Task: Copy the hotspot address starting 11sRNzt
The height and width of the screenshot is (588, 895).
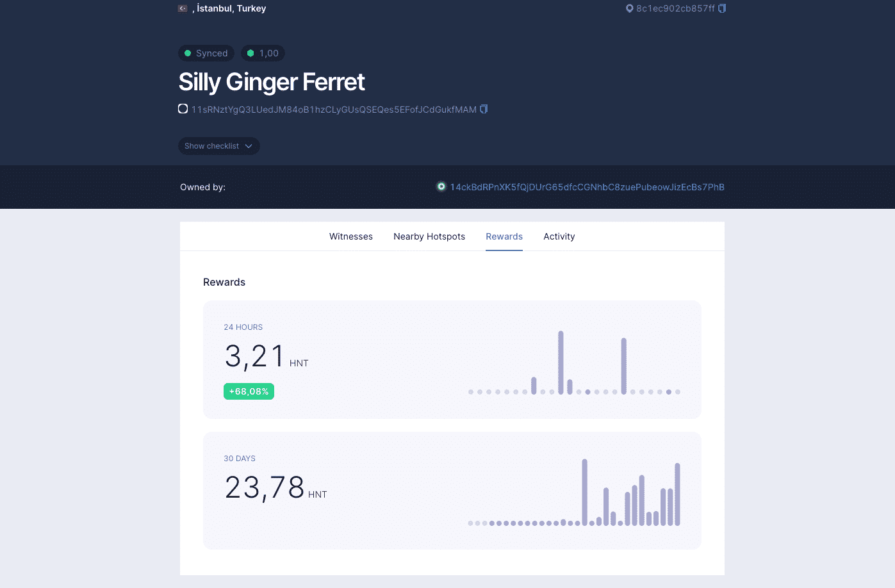Action: click(x=484, y=109)
